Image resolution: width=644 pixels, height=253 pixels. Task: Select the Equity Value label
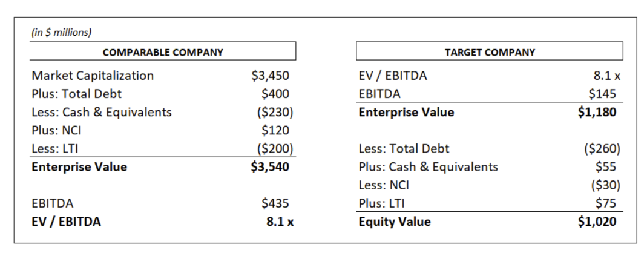coord(395,222)
